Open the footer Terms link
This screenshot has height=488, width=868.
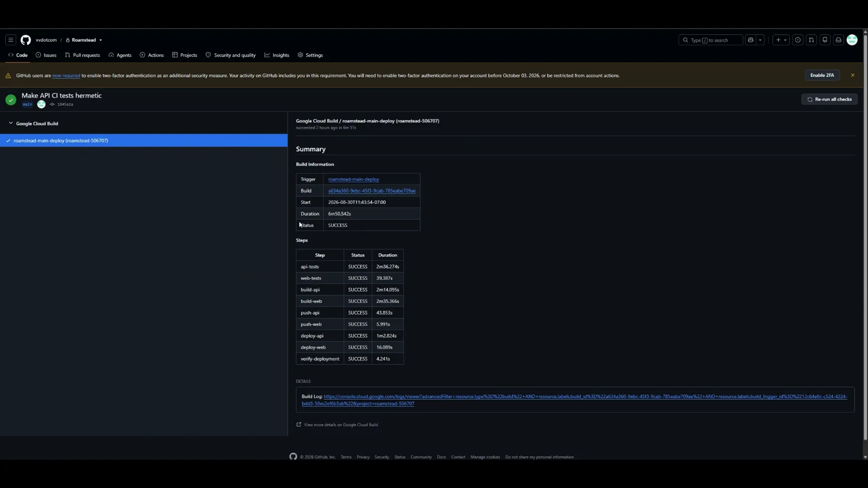point(346,457)
